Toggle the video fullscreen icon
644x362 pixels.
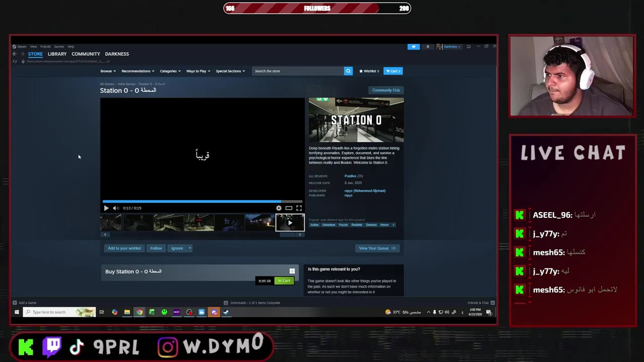[299, 208]
